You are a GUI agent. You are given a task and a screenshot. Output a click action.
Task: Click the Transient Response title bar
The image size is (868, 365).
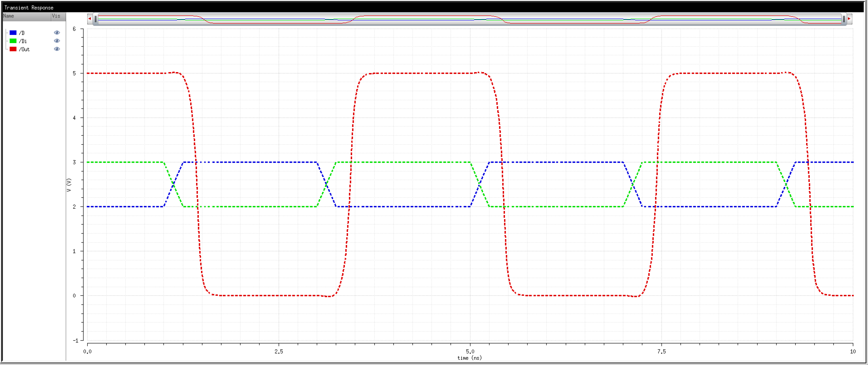coord(29,7)
